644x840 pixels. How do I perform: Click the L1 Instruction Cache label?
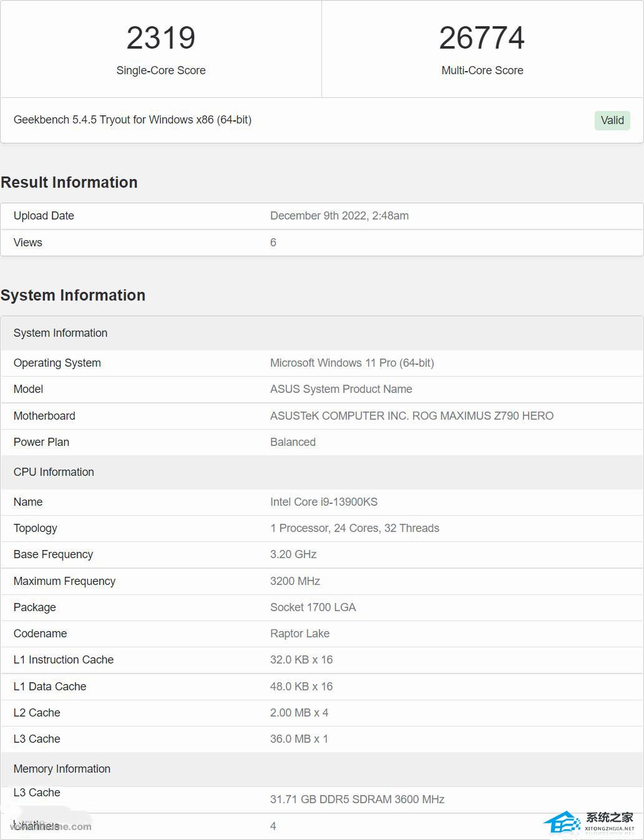[x=64, y=660]
